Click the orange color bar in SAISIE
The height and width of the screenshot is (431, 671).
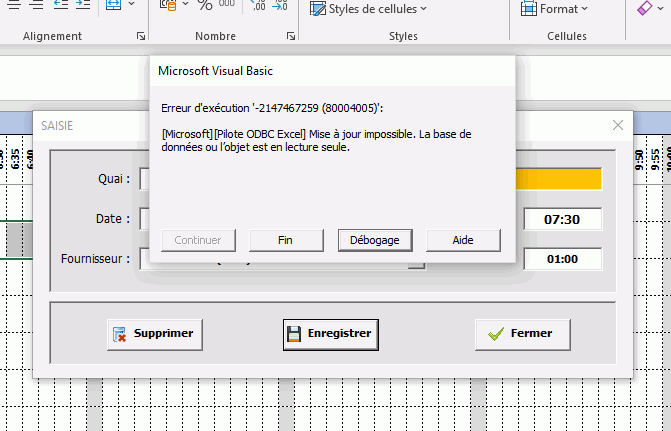558,179
